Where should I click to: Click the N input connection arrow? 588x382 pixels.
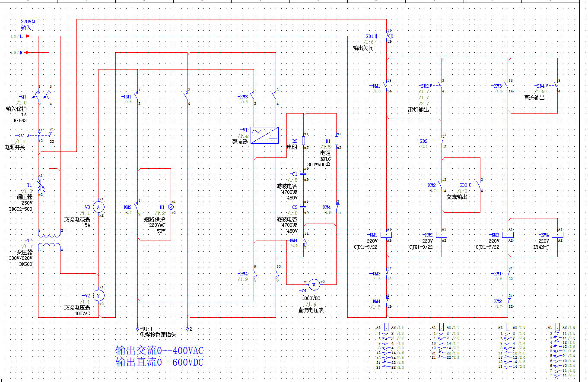coord(27,53)
